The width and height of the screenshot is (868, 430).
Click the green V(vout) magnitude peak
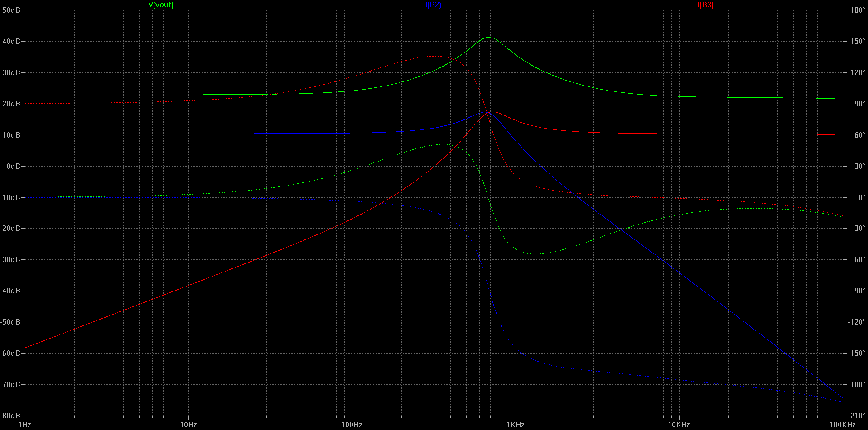[488, 38]
